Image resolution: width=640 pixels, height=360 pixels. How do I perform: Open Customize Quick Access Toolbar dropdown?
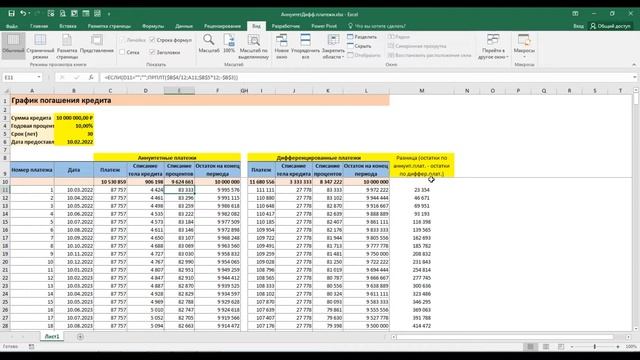tap(109, 14)
